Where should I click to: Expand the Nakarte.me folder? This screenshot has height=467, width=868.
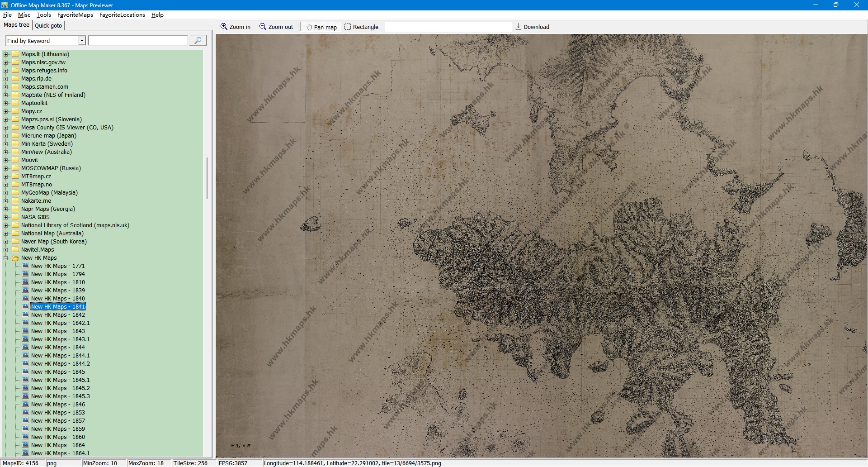pyautogui.click(x=6, y=201)
